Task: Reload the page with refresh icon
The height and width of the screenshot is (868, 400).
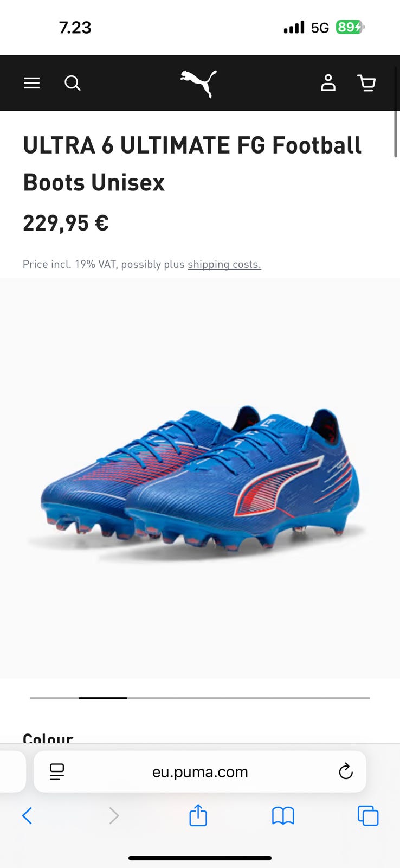Action: click(346, 771)
